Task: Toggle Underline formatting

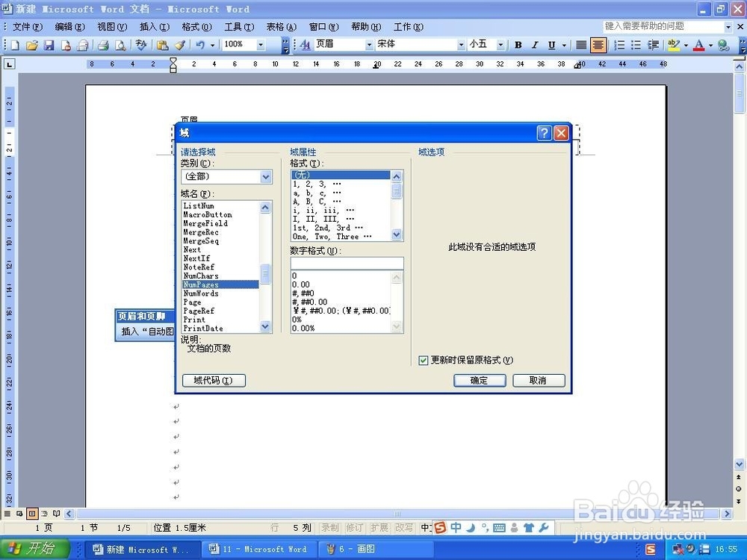Action: click(x=552, y=45)
